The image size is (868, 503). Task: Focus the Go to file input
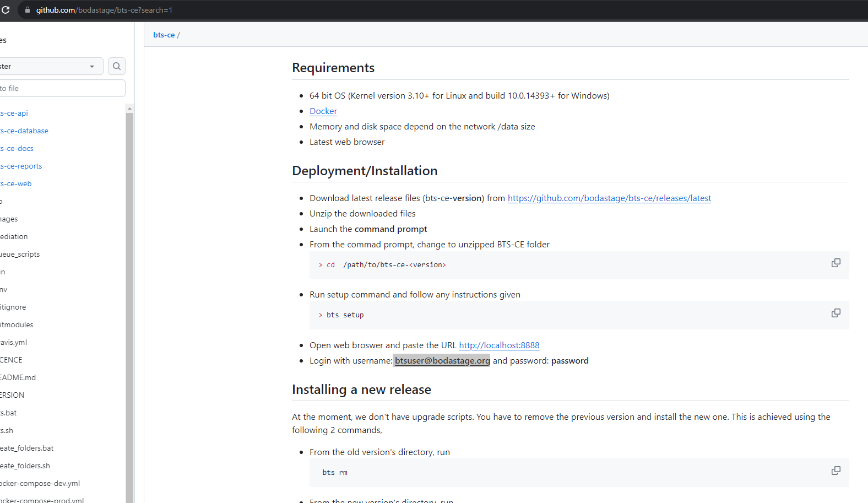[62, 88]
